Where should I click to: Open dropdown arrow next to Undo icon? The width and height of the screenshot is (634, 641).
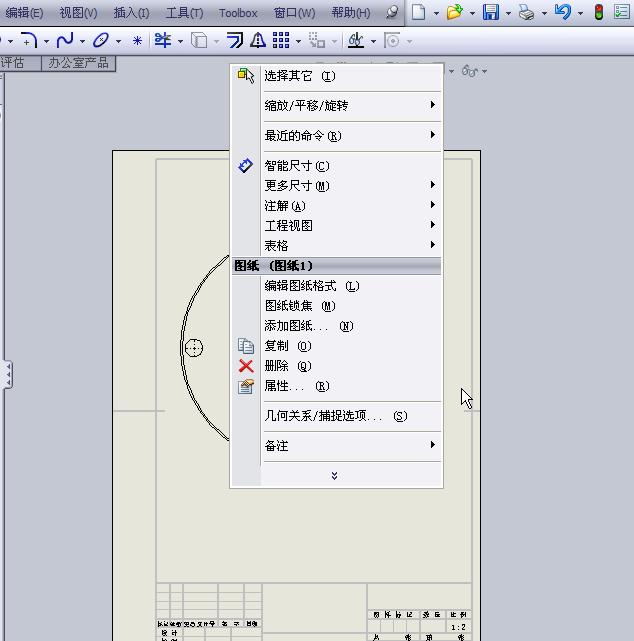point(580,13)
